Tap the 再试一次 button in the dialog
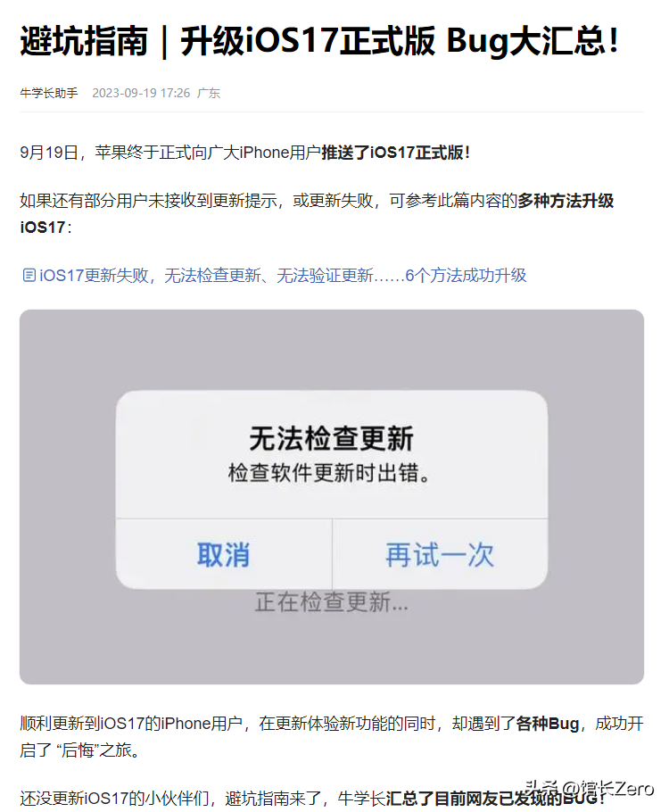The image size is (669, 812). pos(440,555)
